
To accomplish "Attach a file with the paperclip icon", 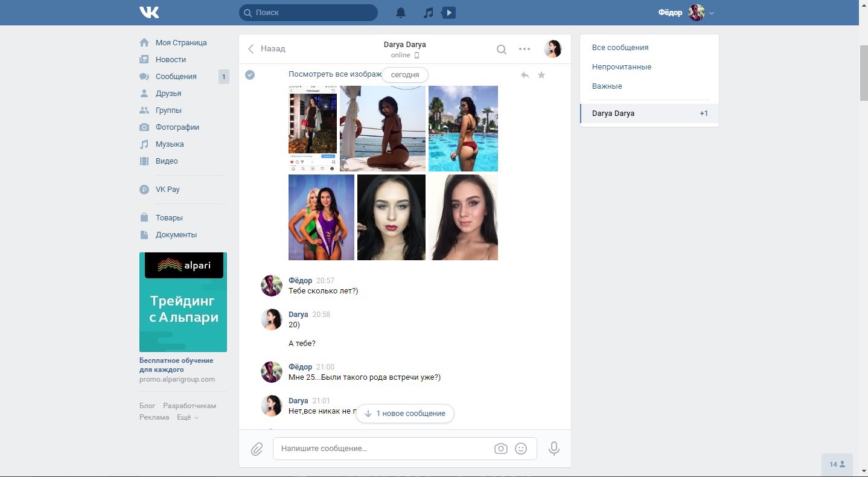I will [257, 449].
